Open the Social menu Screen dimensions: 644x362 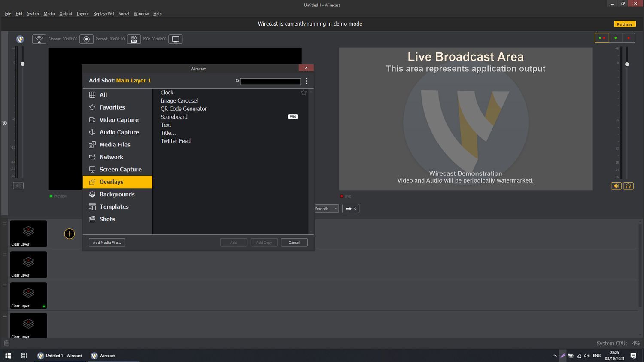pos(124,14)
